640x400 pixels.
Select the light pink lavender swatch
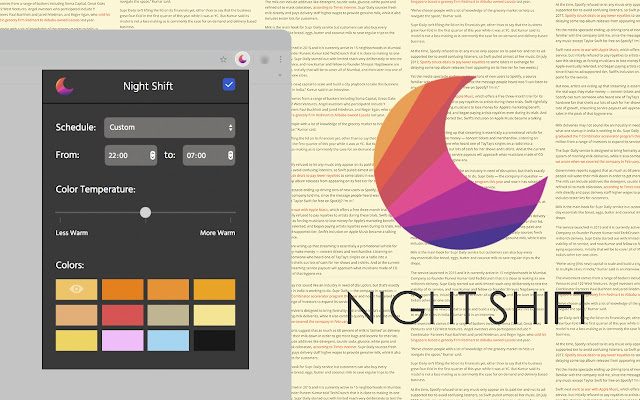tap(122, 341)
